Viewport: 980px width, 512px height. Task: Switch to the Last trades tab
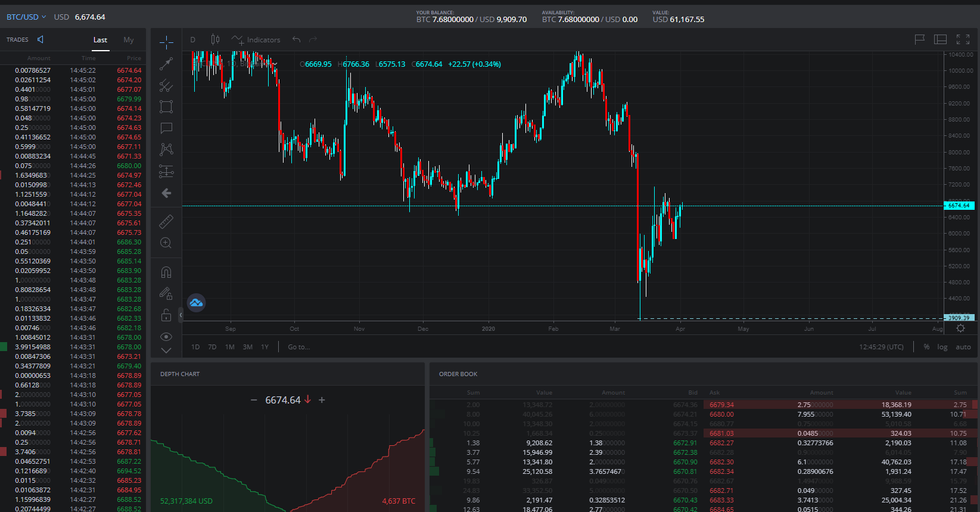click(100, 40)
